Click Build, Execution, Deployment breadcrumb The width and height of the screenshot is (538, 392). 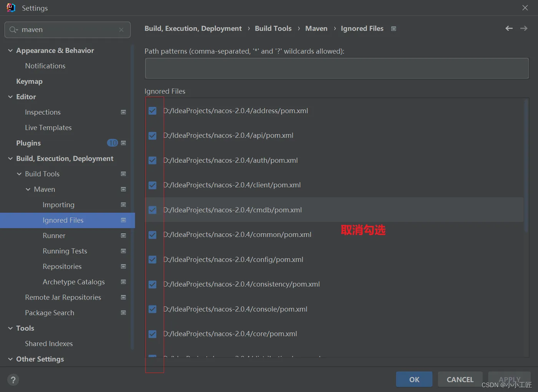(193, 28)
